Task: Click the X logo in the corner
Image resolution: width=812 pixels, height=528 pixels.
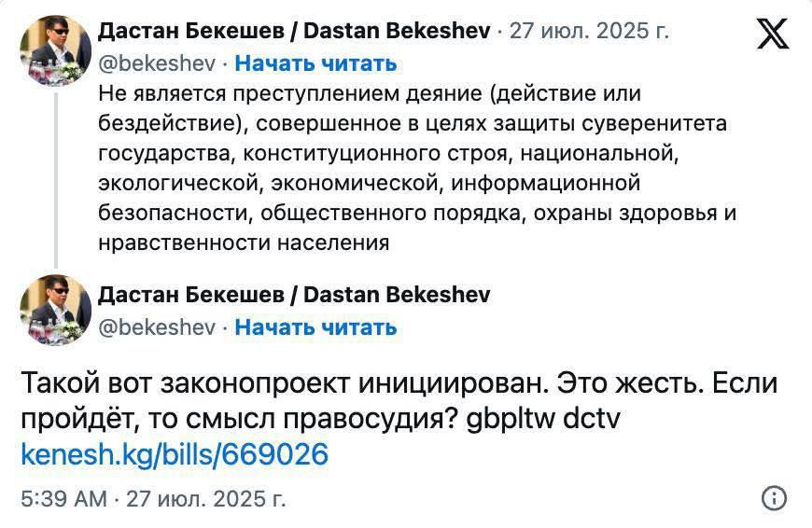Action: tap(772, 34)
